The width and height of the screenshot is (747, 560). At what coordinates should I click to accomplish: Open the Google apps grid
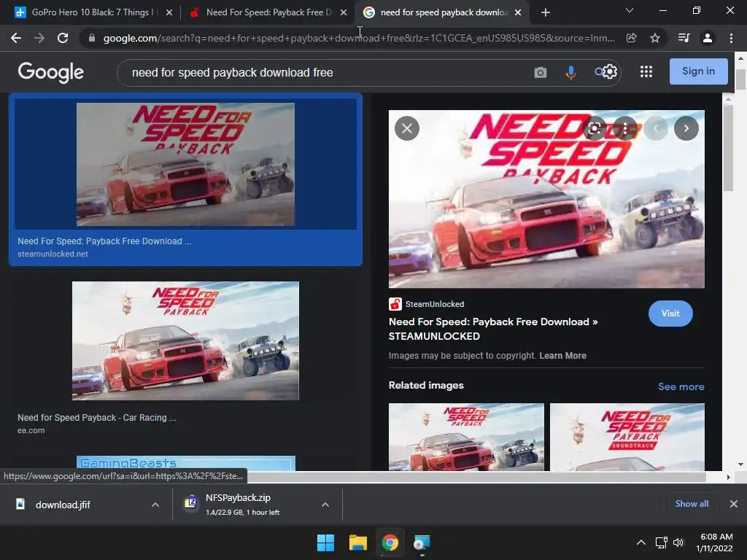click(x=646, y=71)
